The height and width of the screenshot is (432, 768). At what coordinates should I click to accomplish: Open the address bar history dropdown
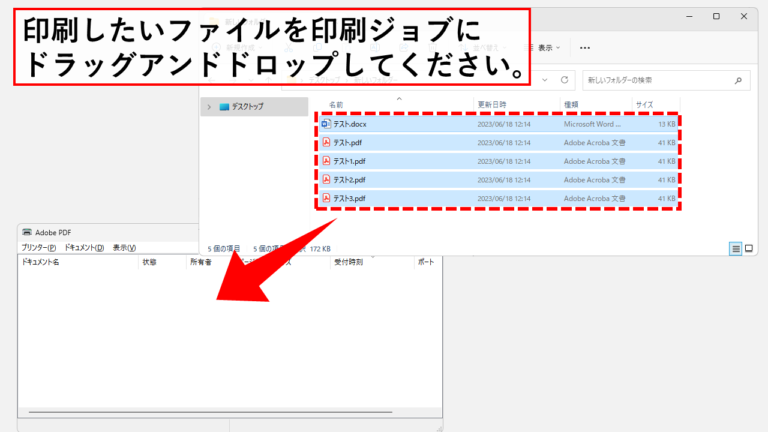[545, 80]
